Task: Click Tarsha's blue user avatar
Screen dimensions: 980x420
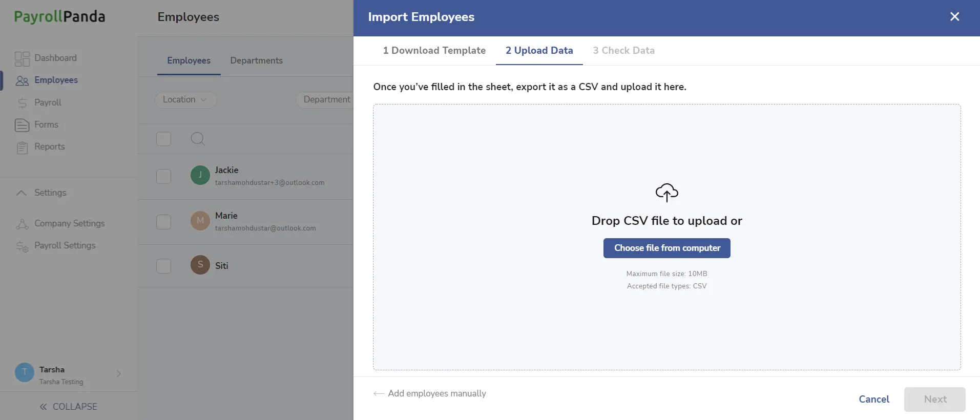Action: click(x=25, y=372)
